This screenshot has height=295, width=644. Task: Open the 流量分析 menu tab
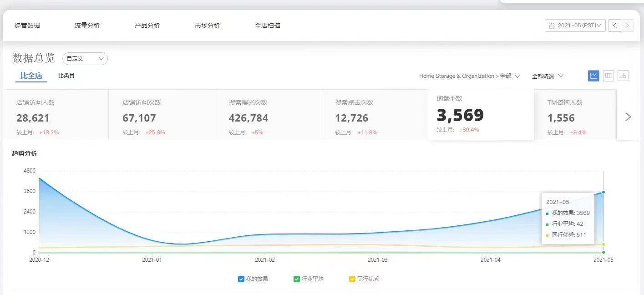[87, 26]
